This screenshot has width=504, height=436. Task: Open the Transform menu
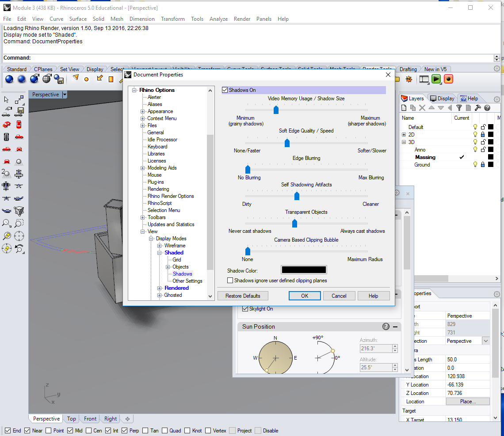172,19
